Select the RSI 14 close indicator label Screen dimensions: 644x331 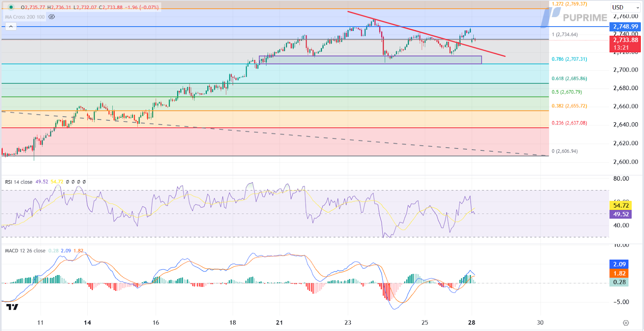19,182
